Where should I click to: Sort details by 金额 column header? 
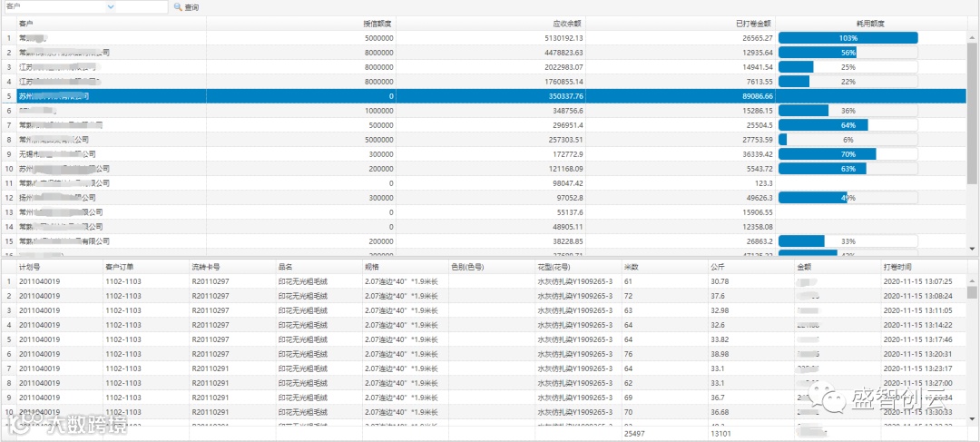click(804, 266)
